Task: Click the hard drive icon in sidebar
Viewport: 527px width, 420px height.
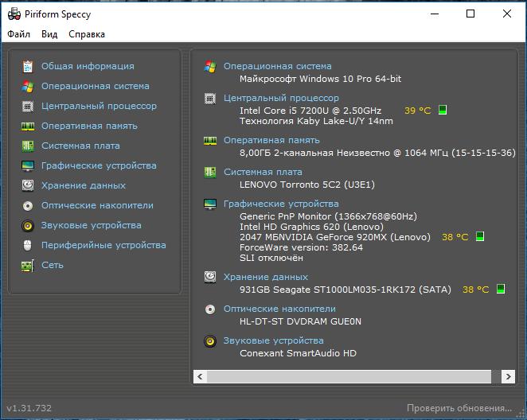Action: coord(28,185)
